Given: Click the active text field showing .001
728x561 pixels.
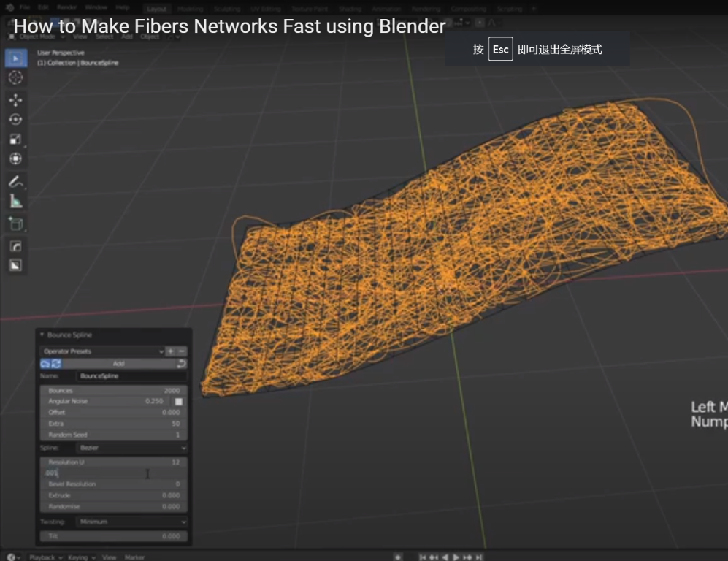Looking at the screenshot, I should pyautogui.click(x=114, y=473).
